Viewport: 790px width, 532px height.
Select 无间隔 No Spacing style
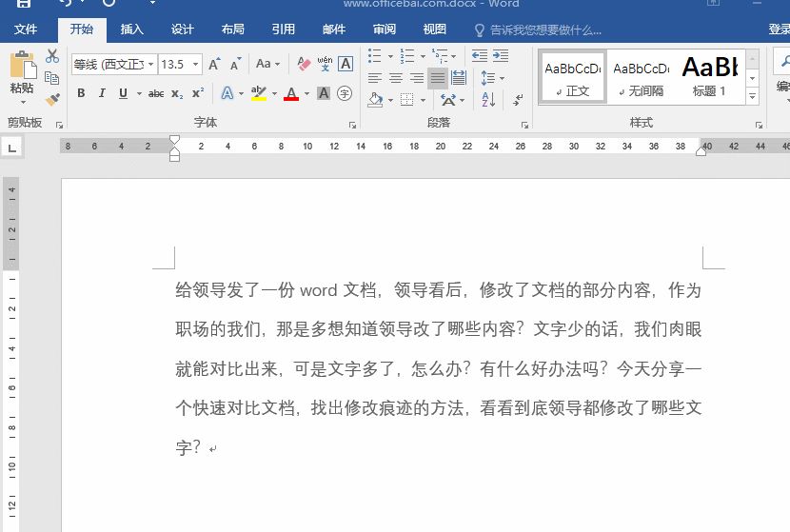pos(642,77)
